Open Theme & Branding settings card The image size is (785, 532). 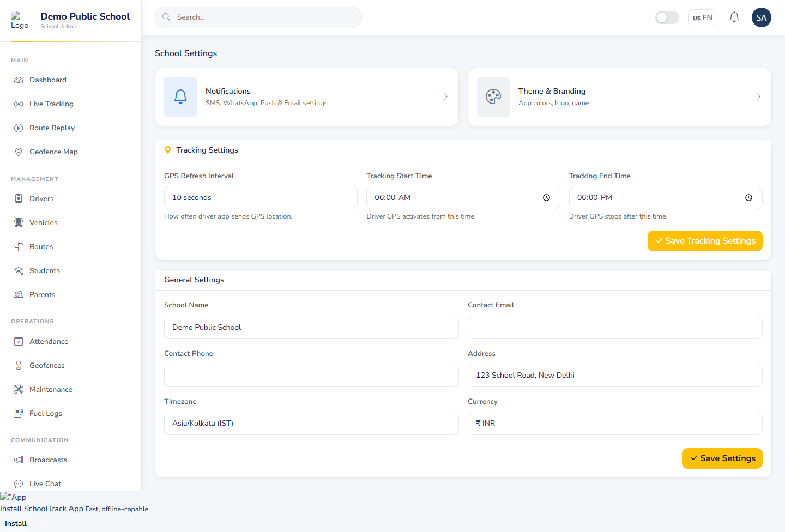pyautogui.click(x=620, y=97)
